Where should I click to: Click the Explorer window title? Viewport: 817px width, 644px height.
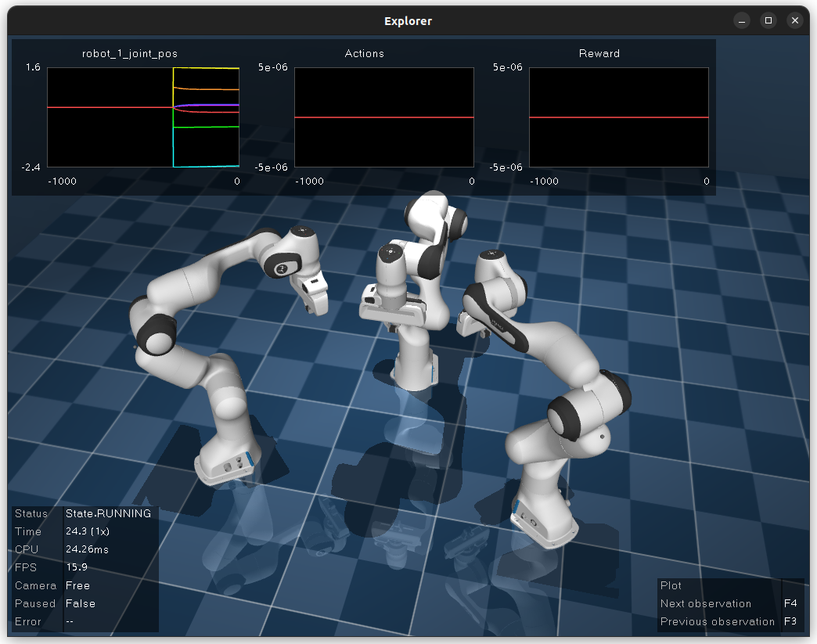point(408,21)
